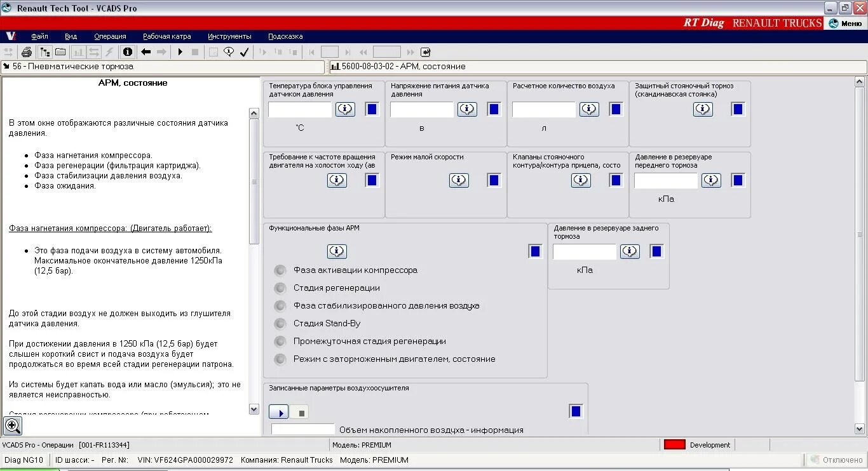Click main panel scrollbar up arrow
868x471 pixels.
click(860, 81)
